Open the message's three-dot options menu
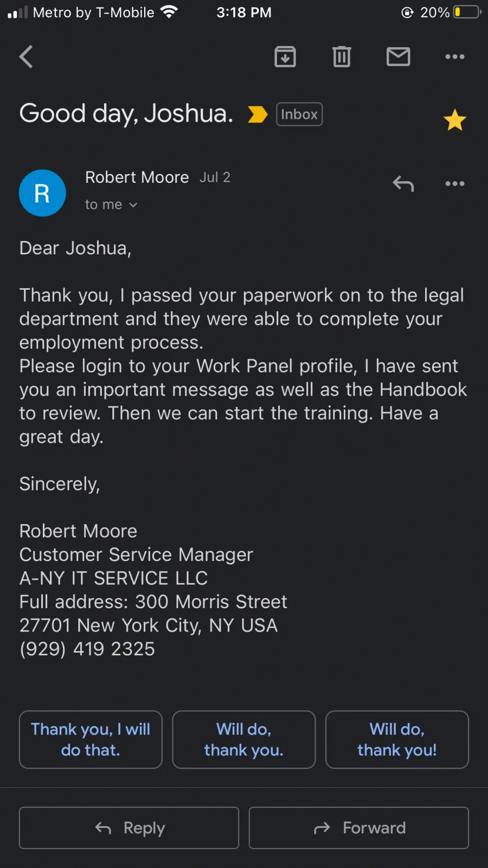The height and width of the screenshot is (868, 488). tap(455, 184)
